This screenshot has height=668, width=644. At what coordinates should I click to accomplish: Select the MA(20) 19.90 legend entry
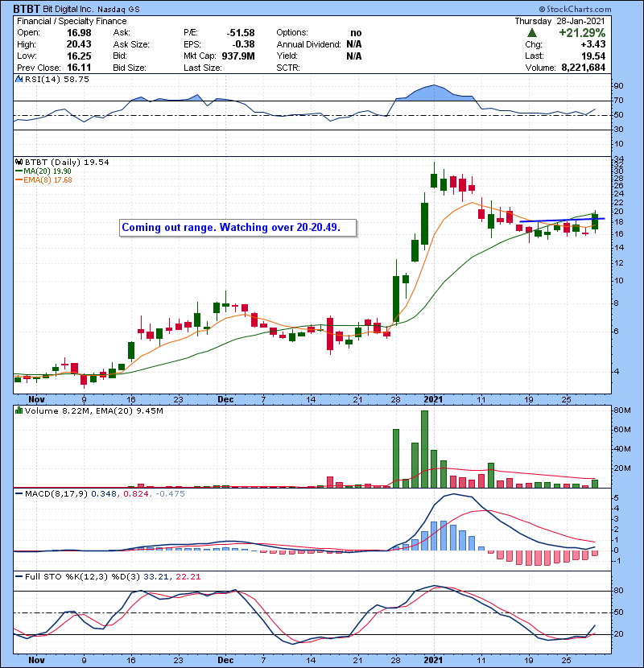43,171
